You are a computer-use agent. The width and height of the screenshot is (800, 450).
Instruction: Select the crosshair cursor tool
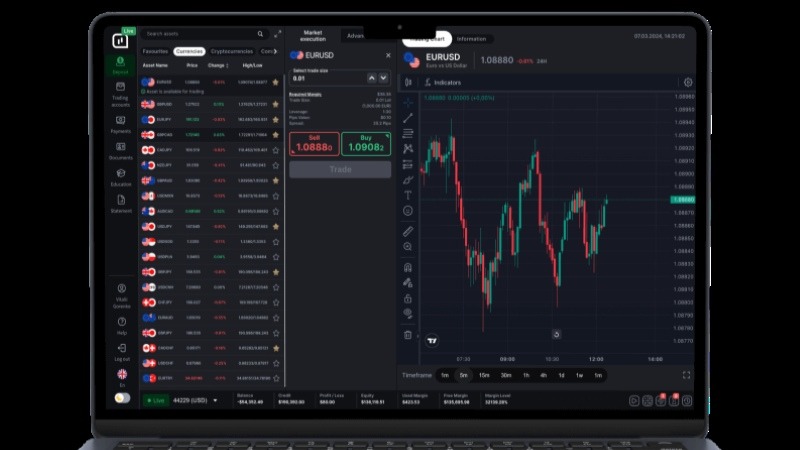pyautogui.click(x=408, y=103)
